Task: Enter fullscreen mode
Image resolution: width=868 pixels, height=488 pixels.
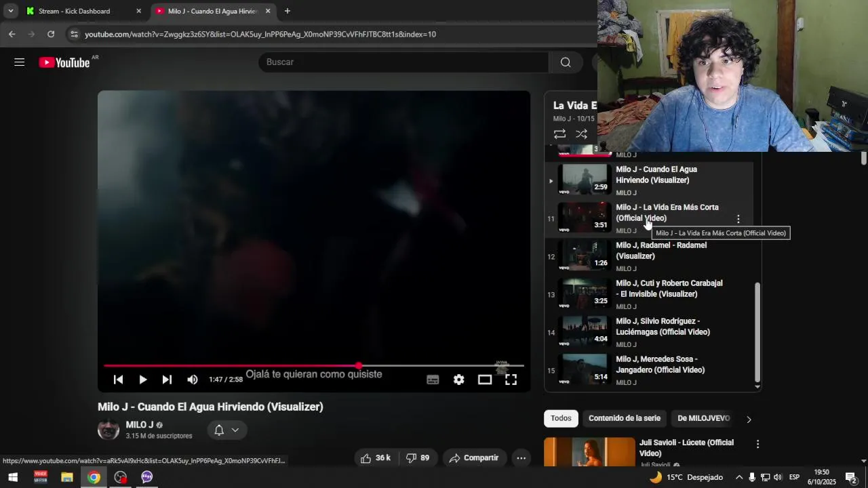Action: pyautogui.click(x=511, y=380)
